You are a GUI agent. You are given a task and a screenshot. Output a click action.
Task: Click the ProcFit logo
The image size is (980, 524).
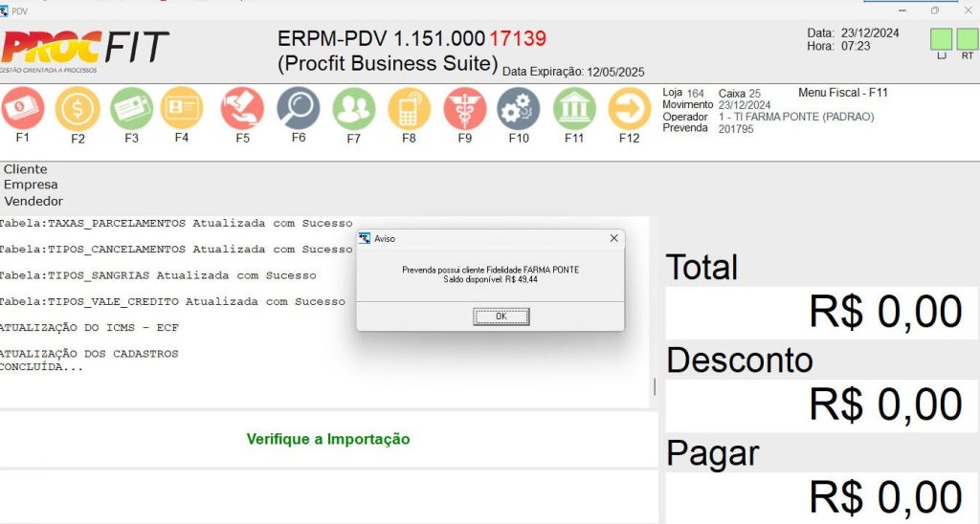pos(84,52)
